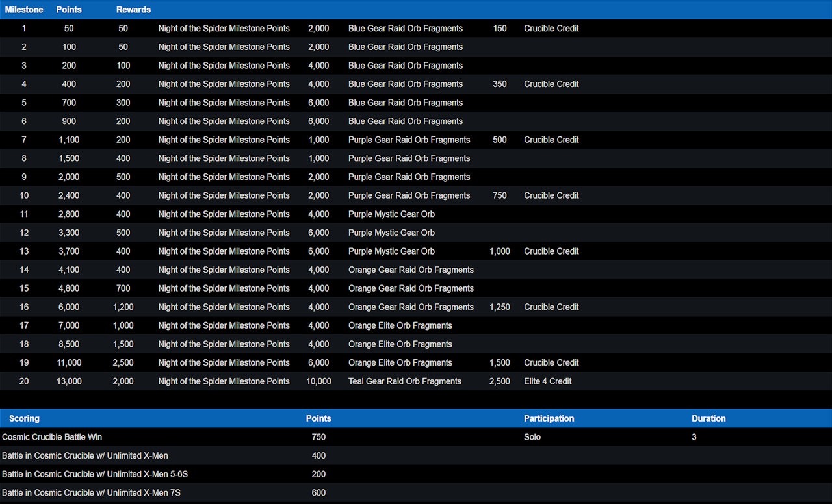Select Battle in Cosmic Crucible w/ Unlimited X-Men
The height and width of the screenshot is (504, 832).
pyautogui.click(x=85, y=456)
